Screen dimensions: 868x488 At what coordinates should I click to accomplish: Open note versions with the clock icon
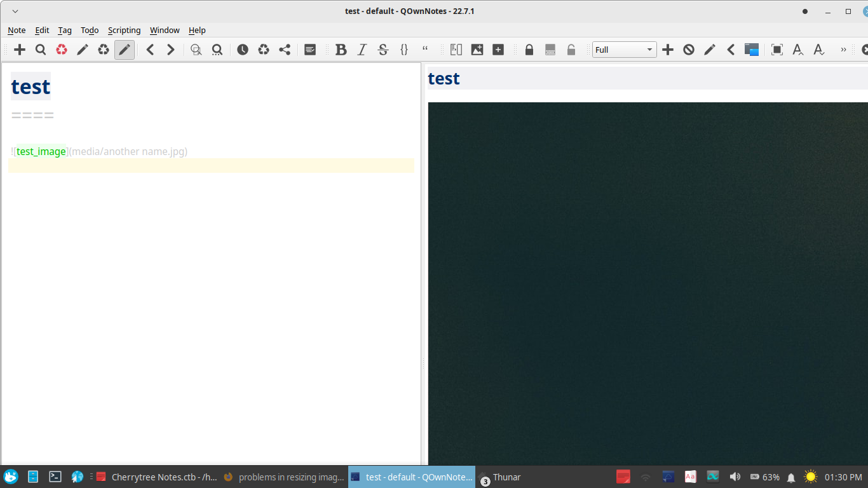point(243,50)
